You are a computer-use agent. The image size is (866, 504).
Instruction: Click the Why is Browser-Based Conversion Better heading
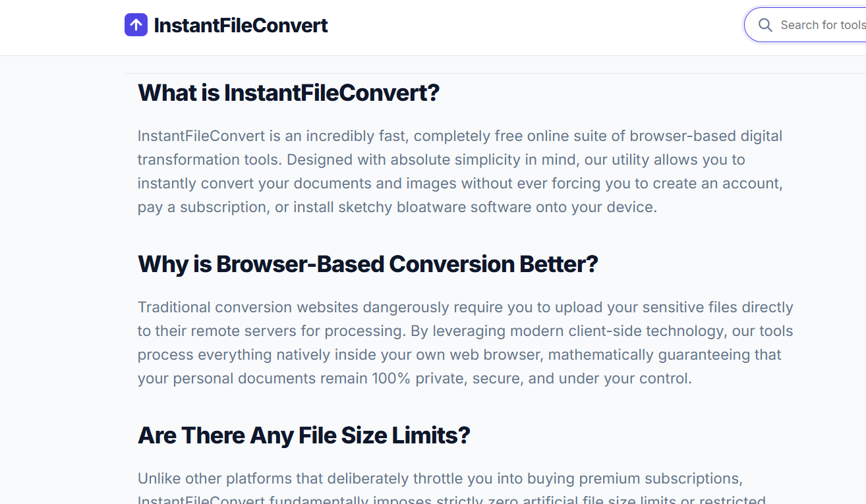pyautogui.click(x=367, y=264)
